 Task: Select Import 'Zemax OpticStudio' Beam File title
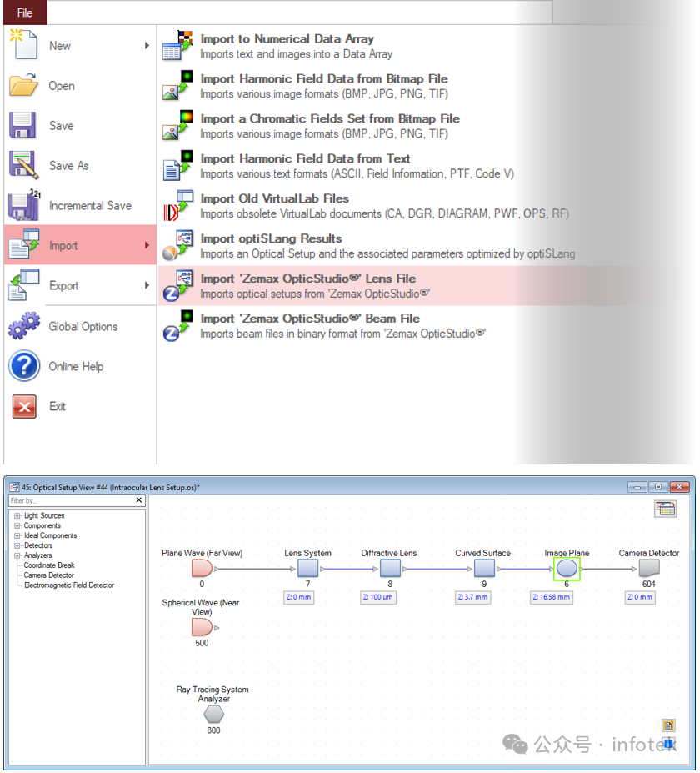[310, 319]
